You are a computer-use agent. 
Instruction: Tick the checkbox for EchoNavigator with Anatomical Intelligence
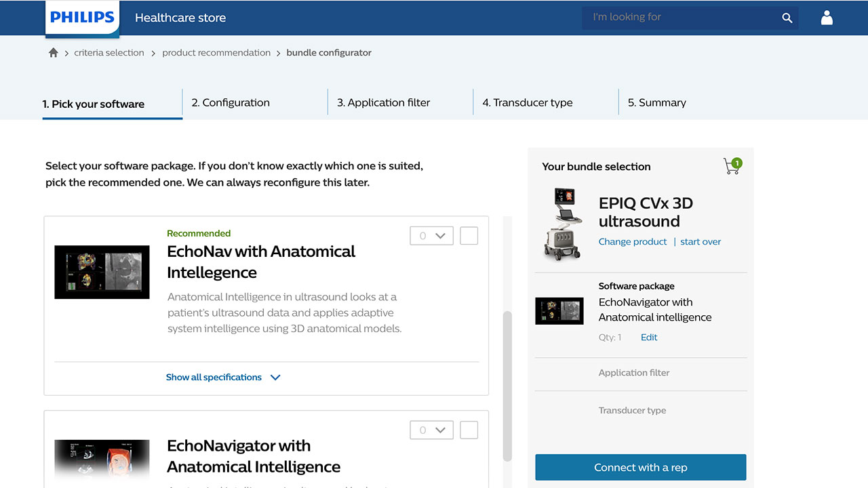[469, 430]
